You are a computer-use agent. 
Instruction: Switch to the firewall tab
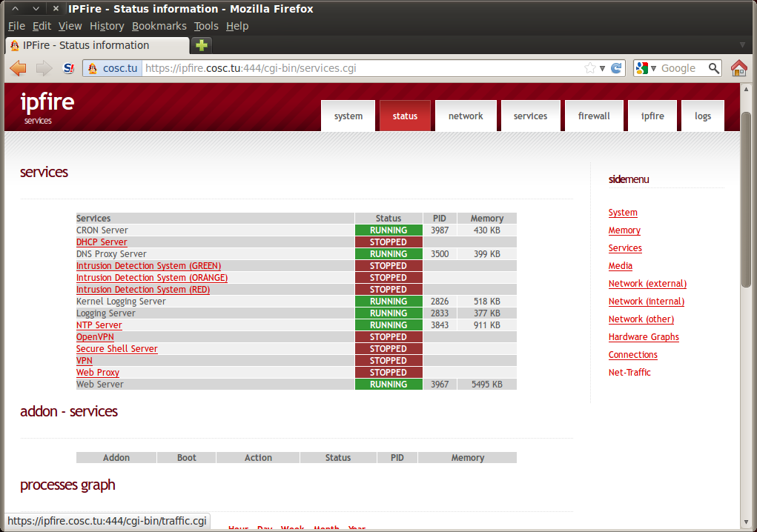pyautogui.click(x=594, y=116)
